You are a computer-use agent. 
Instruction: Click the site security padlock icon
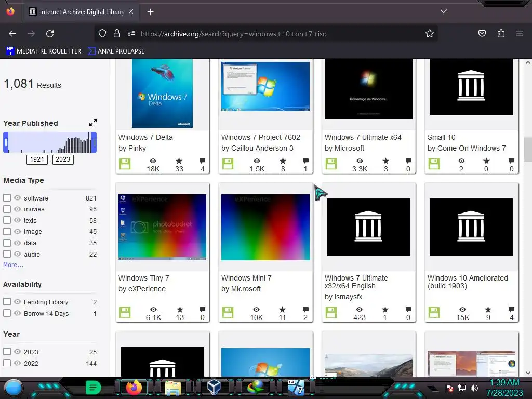pos(117,34)
